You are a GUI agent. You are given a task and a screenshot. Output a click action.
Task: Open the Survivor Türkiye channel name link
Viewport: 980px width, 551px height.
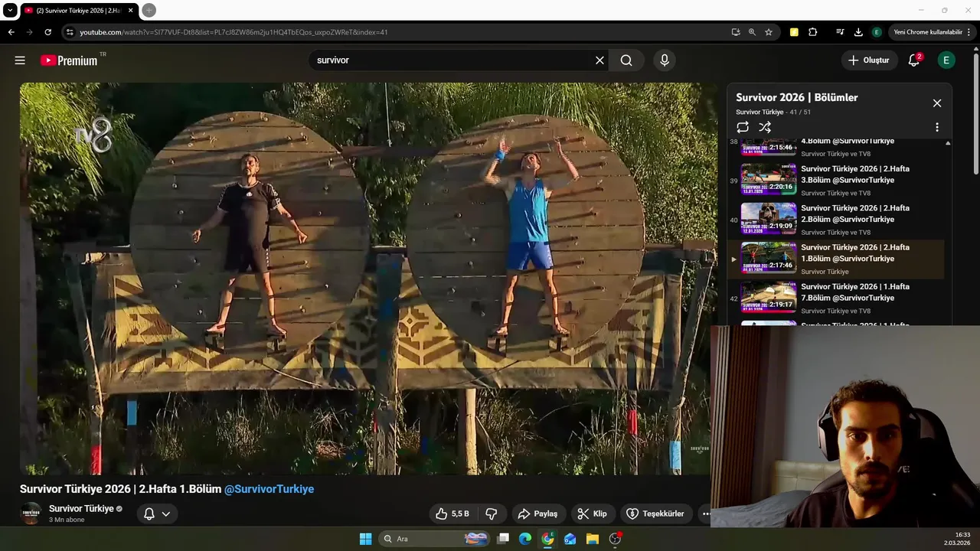pos(81,509)
